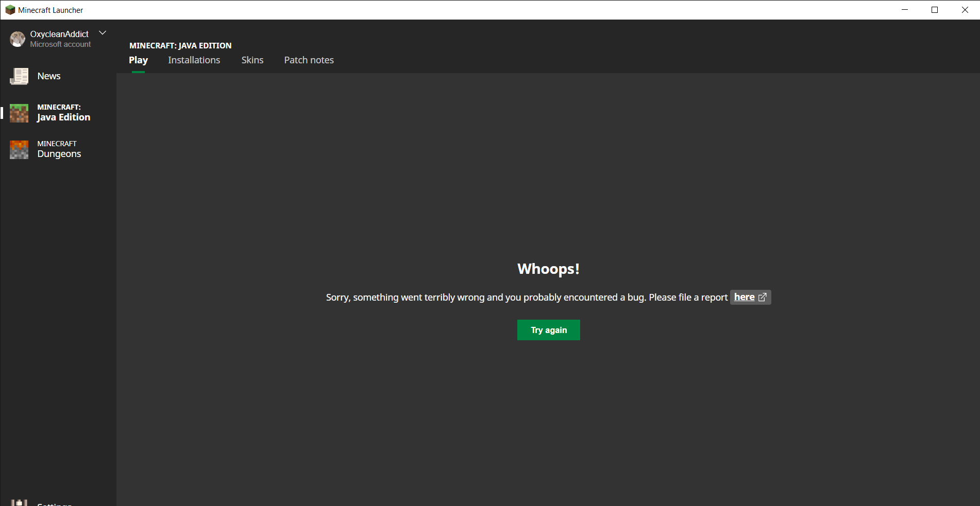
Task: Open the Settings icon at sidebar bottom
Action: click(19, 502)
